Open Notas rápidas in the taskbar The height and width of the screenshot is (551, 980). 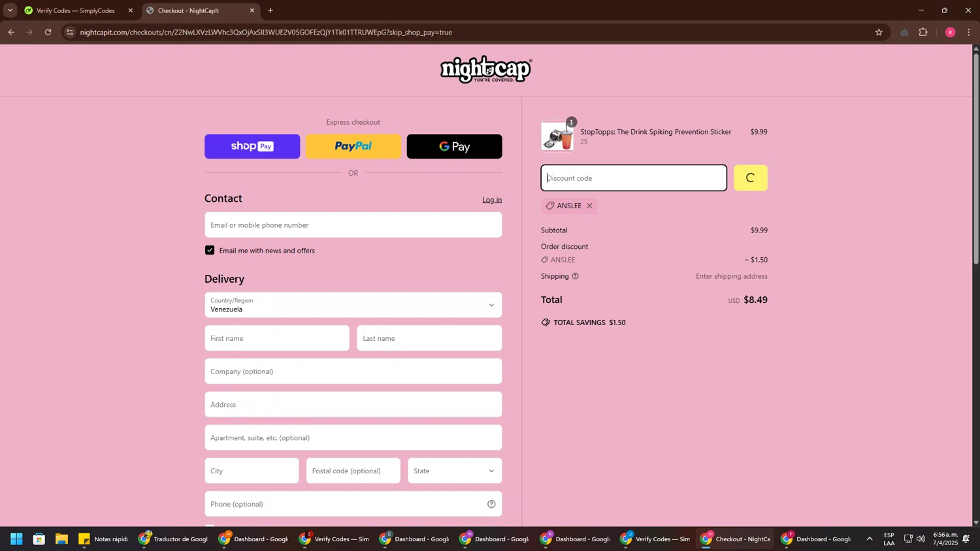pyautogui.click(x=103, y=539)
